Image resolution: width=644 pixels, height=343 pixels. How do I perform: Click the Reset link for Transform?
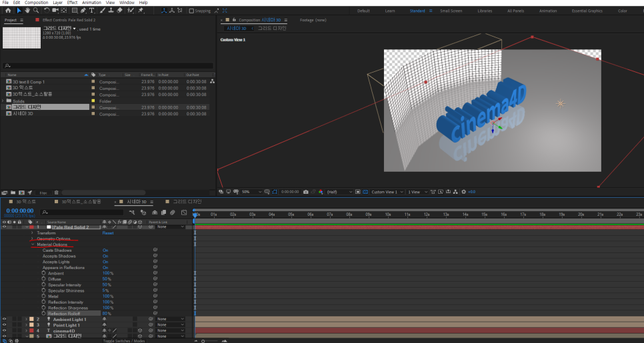108,232
